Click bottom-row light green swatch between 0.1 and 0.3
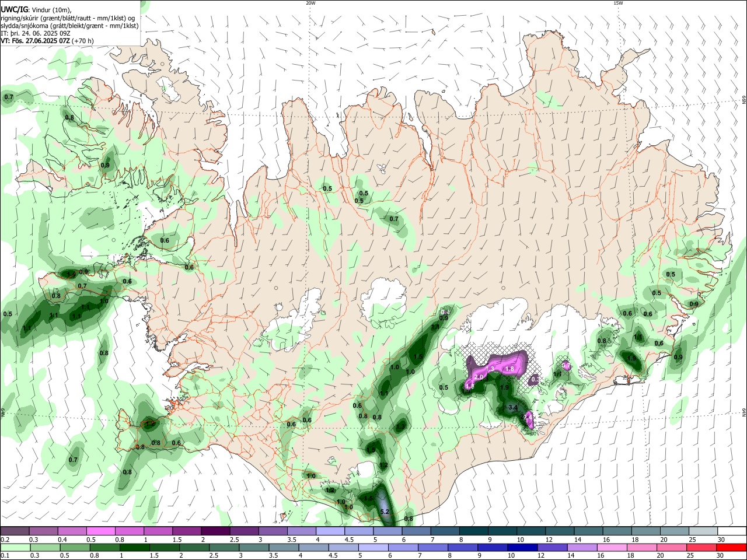Screen dimensions: 747x560 click(15, 547)
